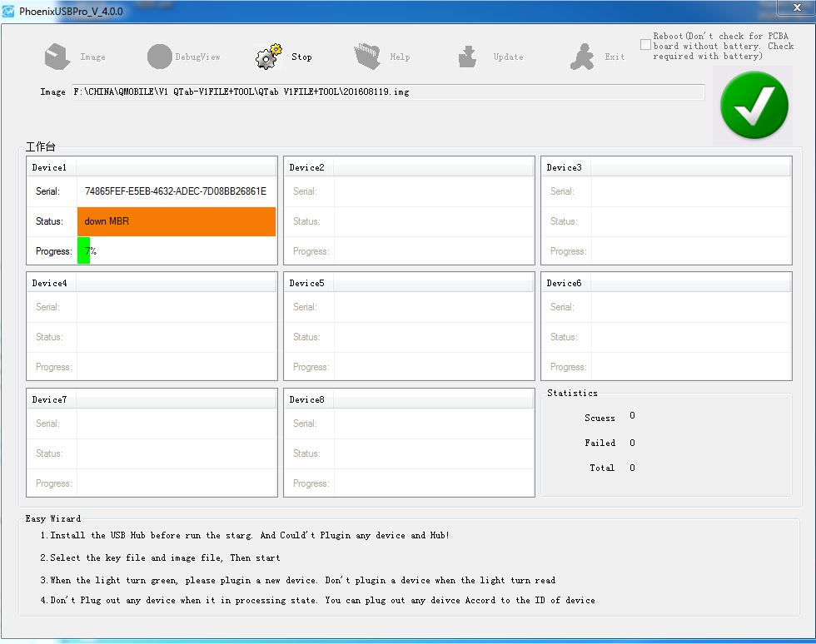Click Easy Wizard step 3 about green light
The image size is (816, 644).
pos(298,580)
